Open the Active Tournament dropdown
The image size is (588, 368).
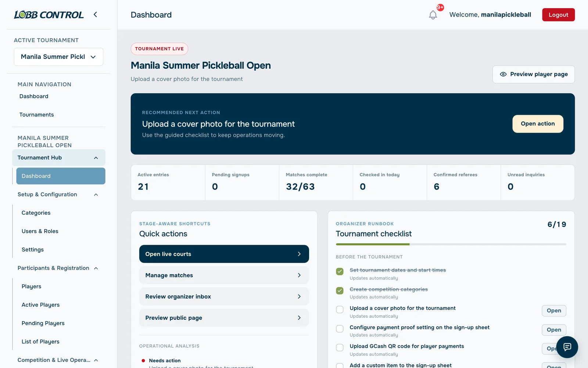(x=58, y=57)
